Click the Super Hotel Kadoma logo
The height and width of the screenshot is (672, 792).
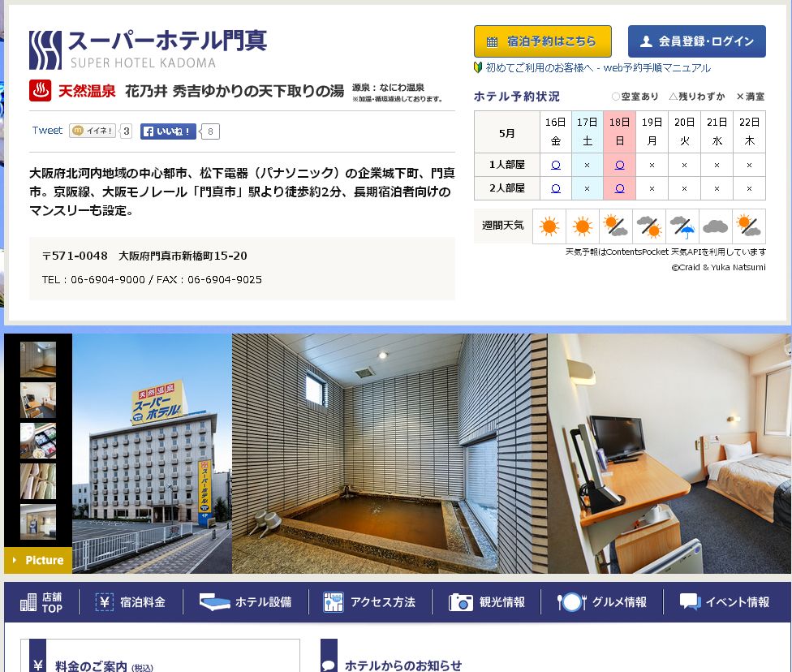pyautogui.click(x=148, y=50)
